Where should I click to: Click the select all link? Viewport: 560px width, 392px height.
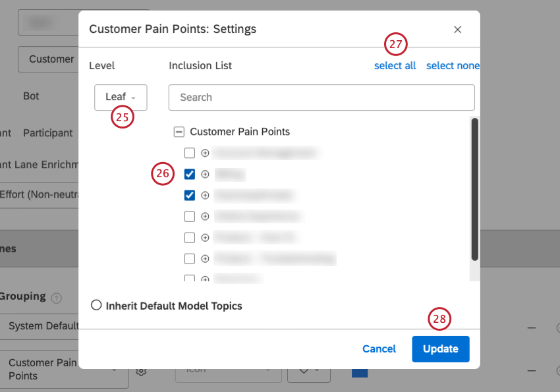click(x=395, y=65)
